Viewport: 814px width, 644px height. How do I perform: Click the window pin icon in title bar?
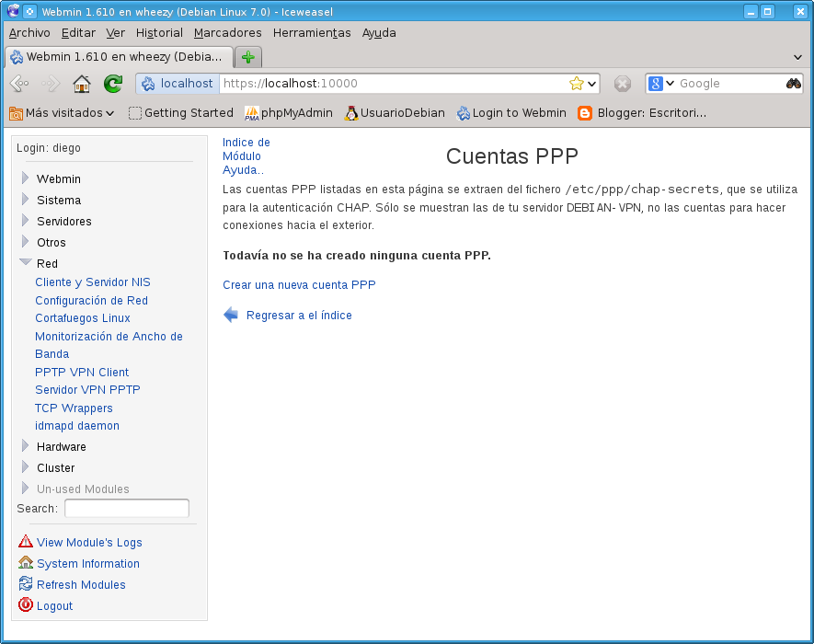(x=30, y=11)
